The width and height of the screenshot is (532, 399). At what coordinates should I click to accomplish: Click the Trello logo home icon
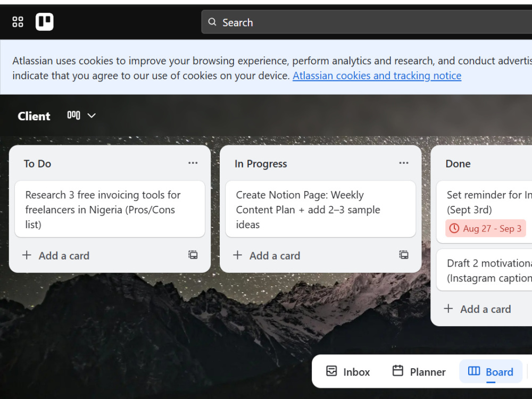(45, 22)
